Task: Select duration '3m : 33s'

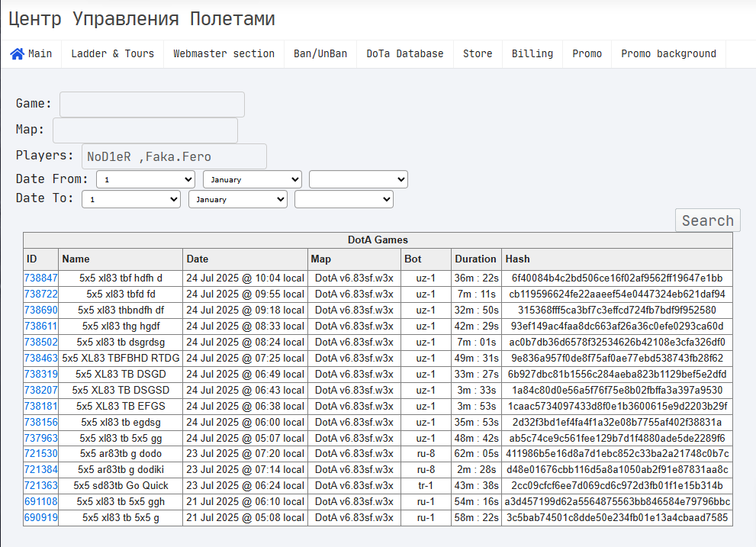Action: (476, 391)
